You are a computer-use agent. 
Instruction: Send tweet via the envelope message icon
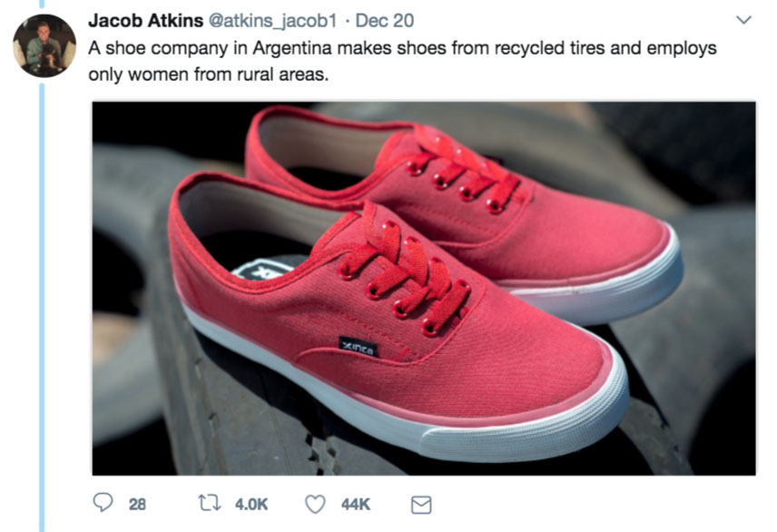point(422,503)
